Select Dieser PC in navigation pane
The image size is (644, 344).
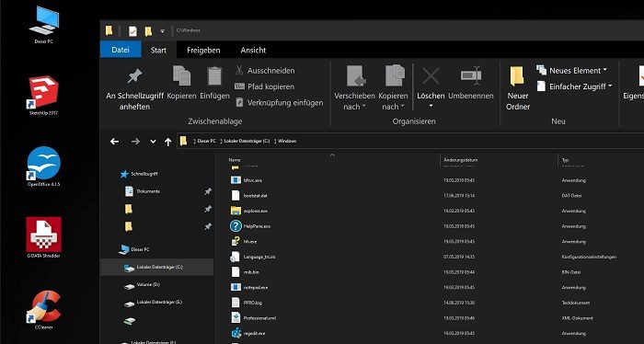pyautogui.click(x=140, y=249)
